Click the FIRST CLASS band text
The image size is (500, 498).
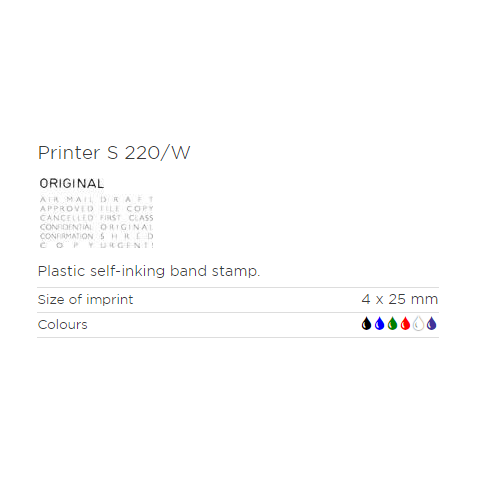pyautogui.click(x=127, y=218)
